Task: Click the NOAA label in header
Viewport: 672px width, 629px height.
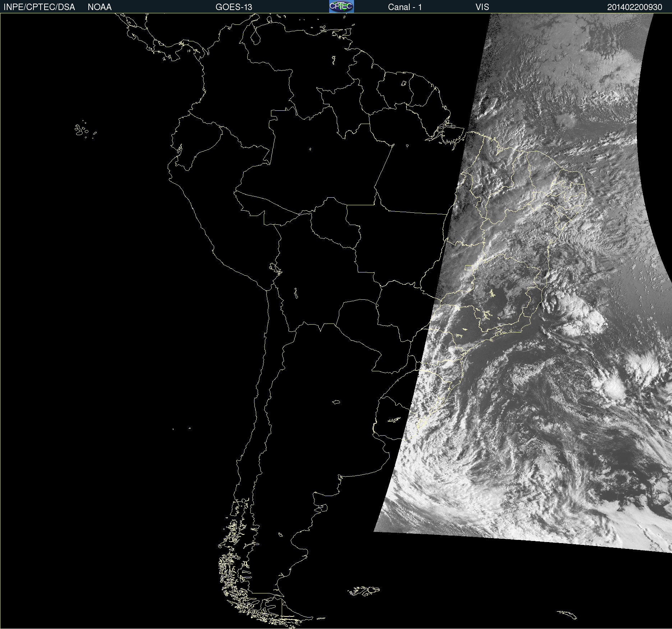Action: (100, 7)
